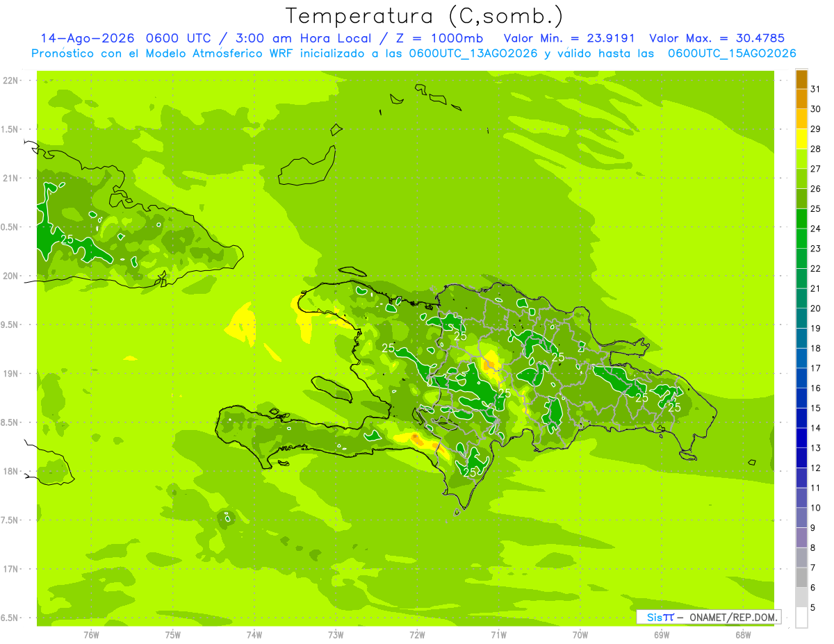Viewport: 834px width, 644px height.
Task: Click the '75W' longitude axis label
Action: coord(173,635)
